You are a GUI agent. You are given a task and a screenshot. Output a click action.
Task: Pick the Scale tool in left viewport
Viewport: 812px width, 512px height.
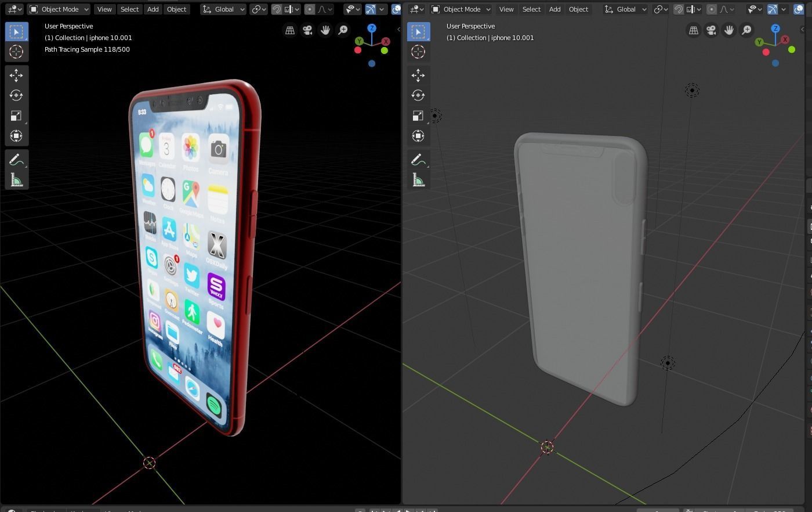point(16,116)
